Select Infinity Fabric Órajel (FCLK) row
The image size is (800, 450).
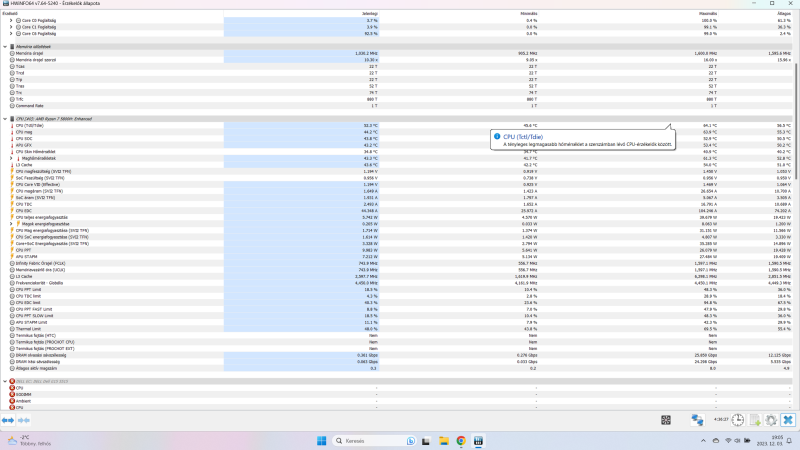point(397,263)
